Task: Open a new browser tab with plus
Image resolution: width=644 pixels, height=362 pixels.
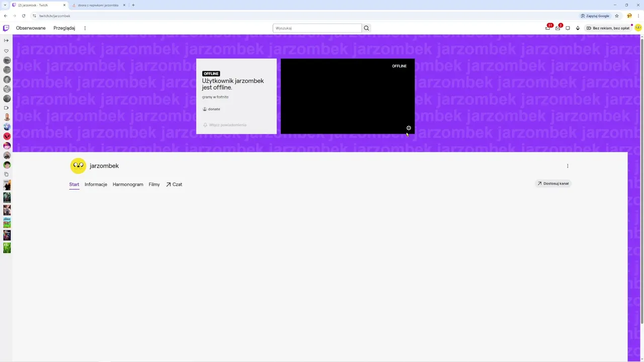Action: pyautogui.click(x=133, y=5)
